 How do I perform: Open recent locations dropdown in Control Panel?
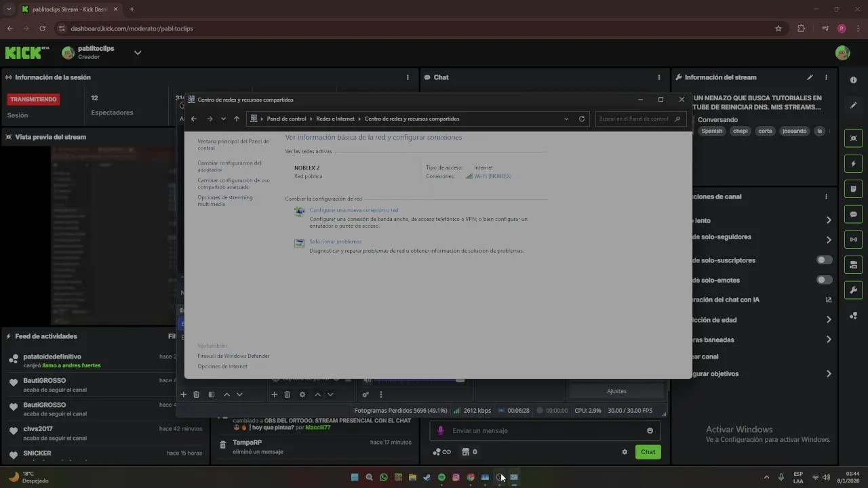pyautogui.click(x=223, y=119)
